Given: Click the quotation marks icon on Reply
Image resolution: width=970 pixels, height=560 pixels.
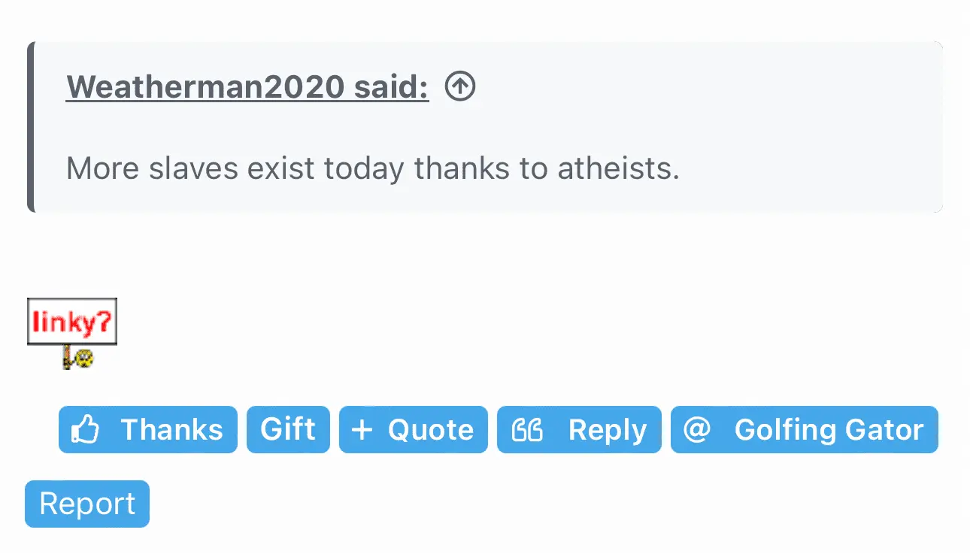Looking at the screenshot, I should point(527,430).
